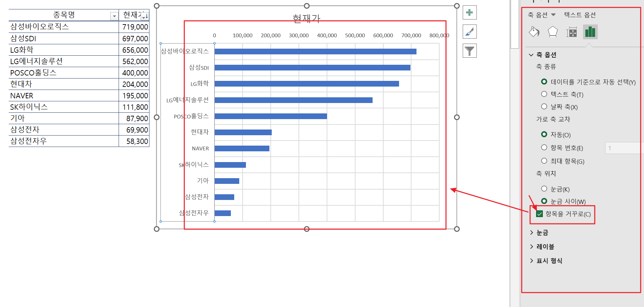Select table cell 삼성바이오로직스
Image resolution: width=644 pixels, height=307 pixels.
(64, 27)
